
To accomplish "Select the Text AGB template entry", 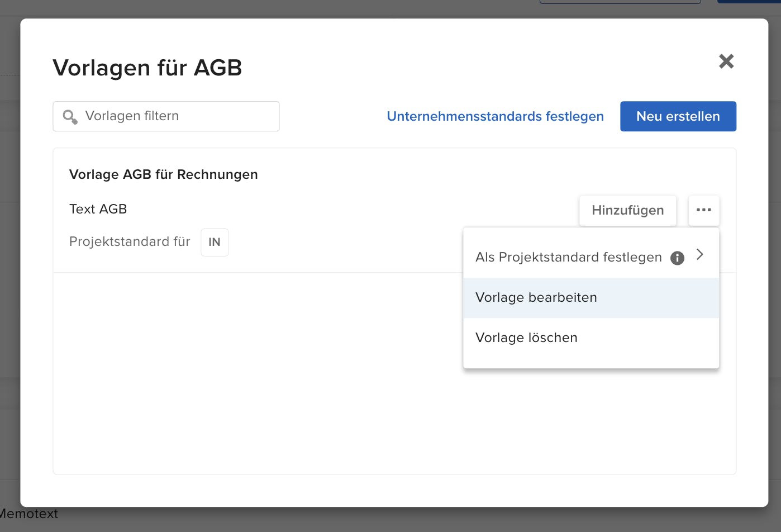I will point(98,208).
